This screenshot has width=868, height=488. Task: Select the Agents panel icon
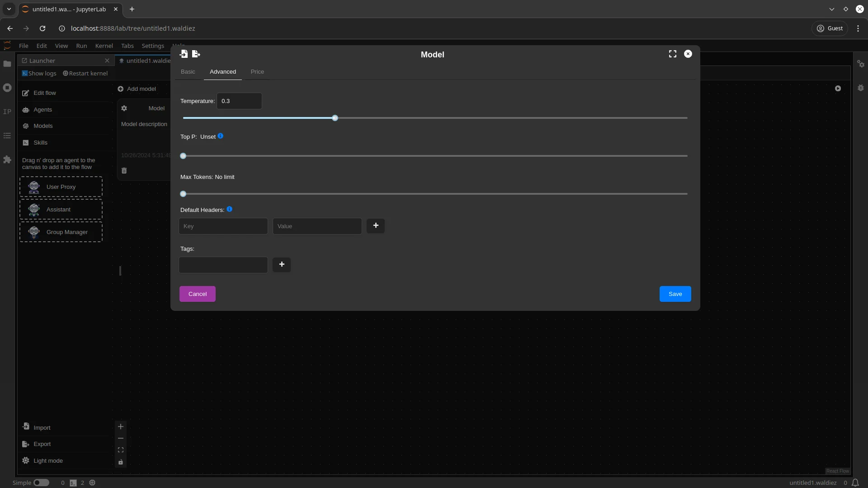26,110
